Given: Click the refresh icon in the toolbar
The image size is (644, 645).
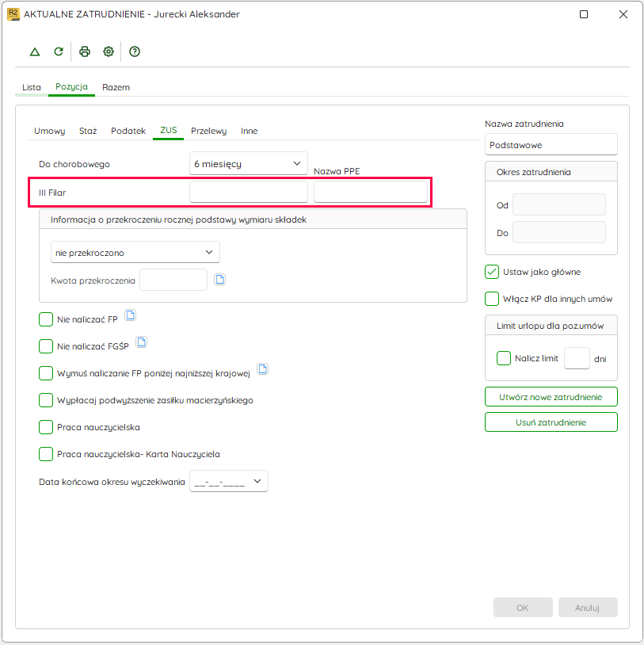Looking at the screenshot, I should pos(59,52).
